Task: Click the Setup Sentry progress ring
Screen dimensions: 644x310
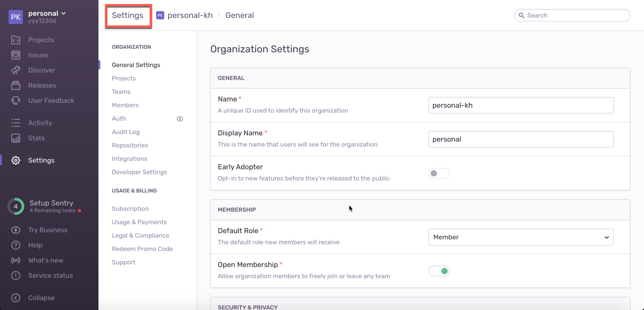Action: pyautogui.click(x=16, y=206)
